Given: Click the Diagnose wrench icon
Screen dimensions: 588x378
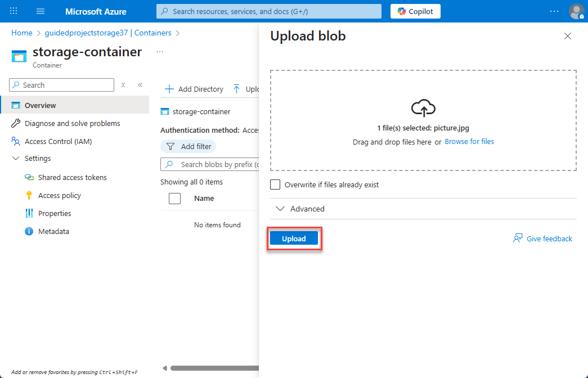Looking at the screenshot, I should pyautogui.click(x=16, y=123).
